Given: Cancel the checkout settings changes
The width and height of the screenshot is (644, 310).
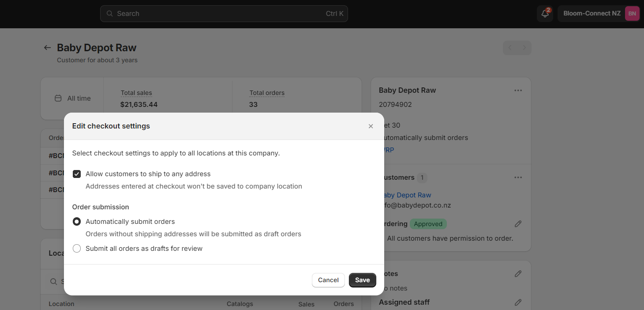Looking at the screenshot, I should point(328,280).
